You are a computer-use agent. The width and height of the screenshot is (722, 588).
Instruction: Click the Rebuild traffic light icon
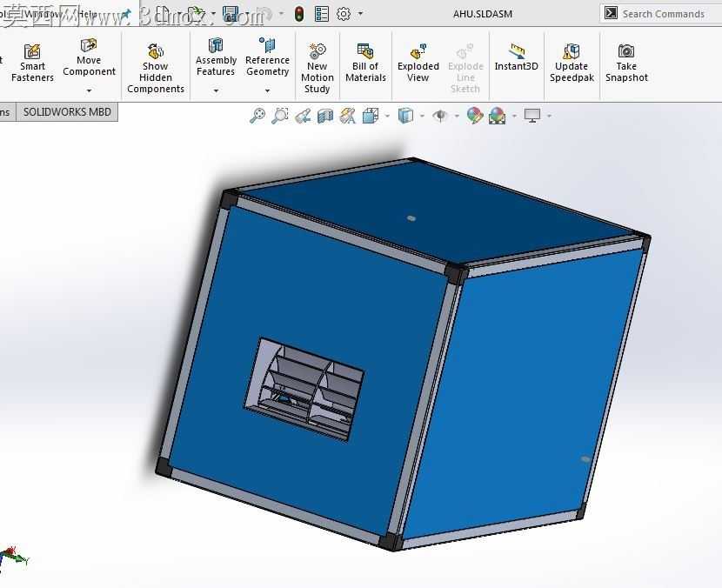coord(299,14)
